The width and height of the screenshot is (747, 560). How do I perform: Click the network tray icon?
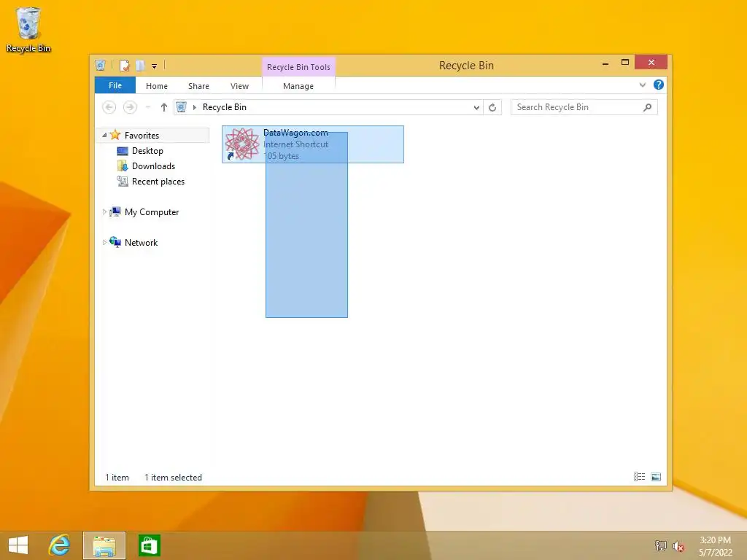coord(660,545)
